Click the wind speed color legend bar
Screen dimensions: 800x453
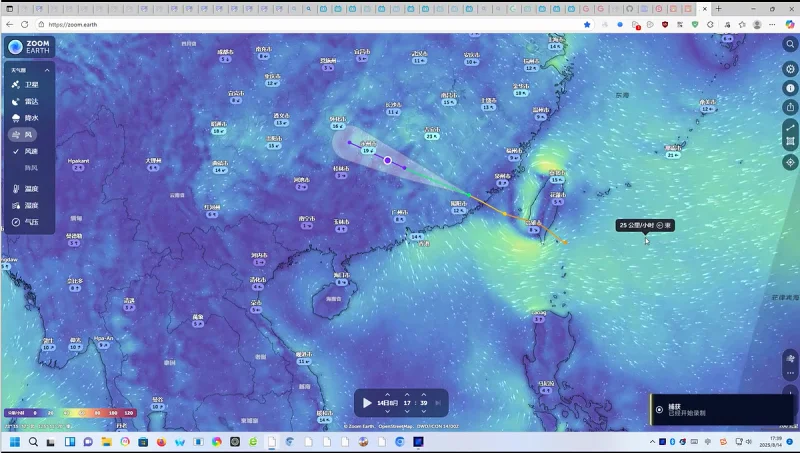pos(72,412)
